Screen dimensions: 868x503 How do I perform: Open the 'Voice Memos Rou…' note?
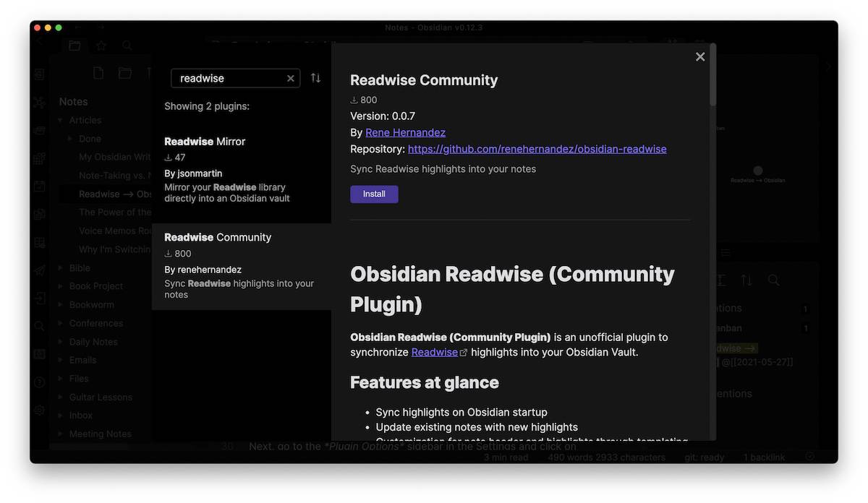115,231
